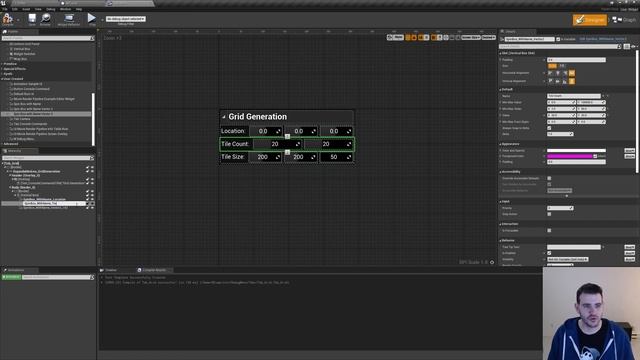Switch to Designer mode

click(x=589, y=20)
